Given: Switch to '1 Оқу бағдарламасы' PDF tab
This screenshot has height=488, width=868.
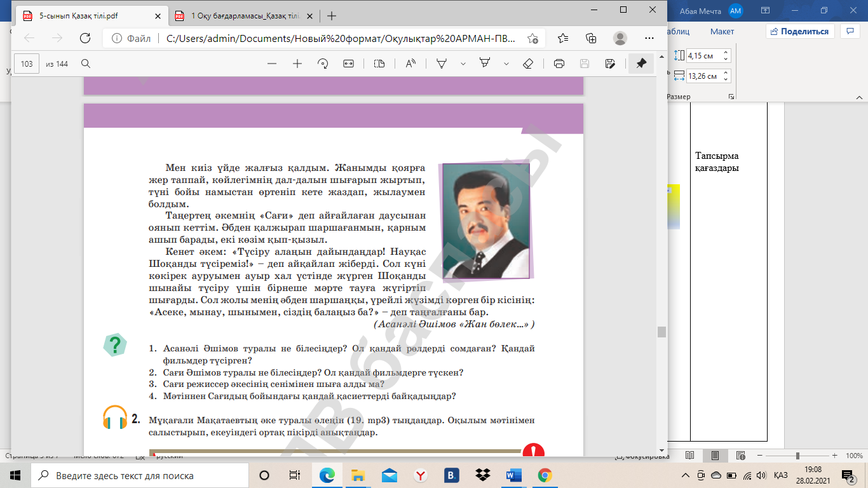Looking at the screenshot, I should 245,16.
